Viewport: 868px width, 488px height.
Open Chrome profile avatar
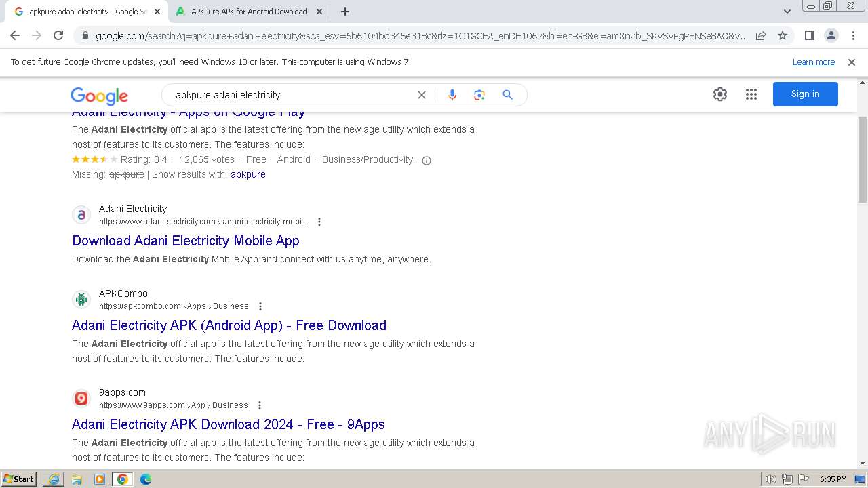coord(831,35)
